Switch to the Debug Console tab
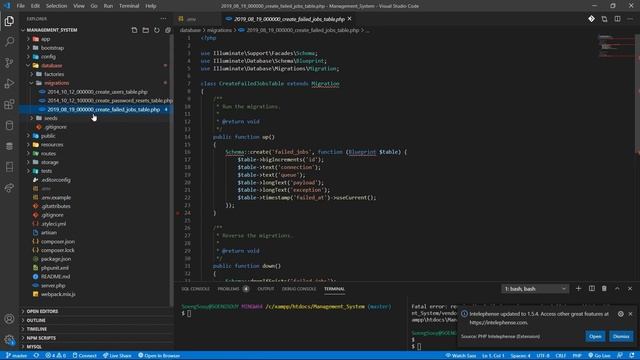 299,289
